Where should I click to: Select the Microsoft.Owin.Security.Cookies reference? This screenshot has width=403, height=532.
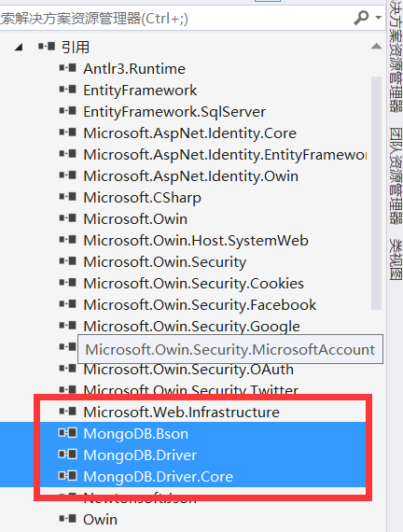click(x=194, y=284)
